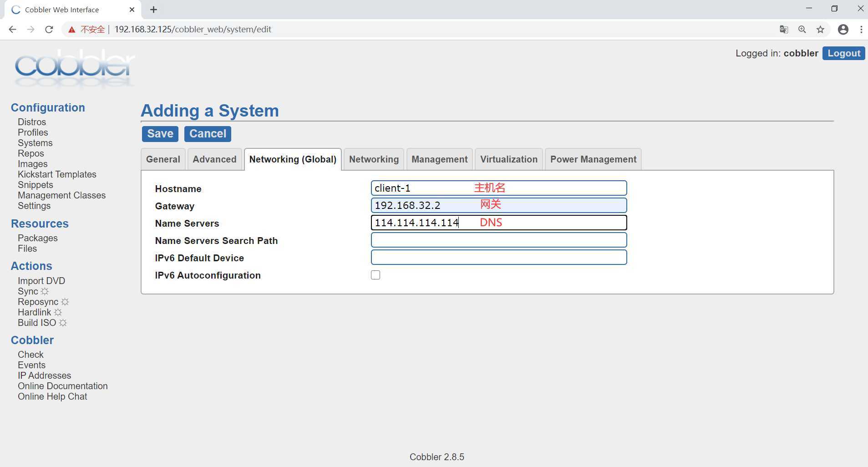Click the Name Servers input field
The width and height of the screenshot is (868, 467).
coord(499,223)
